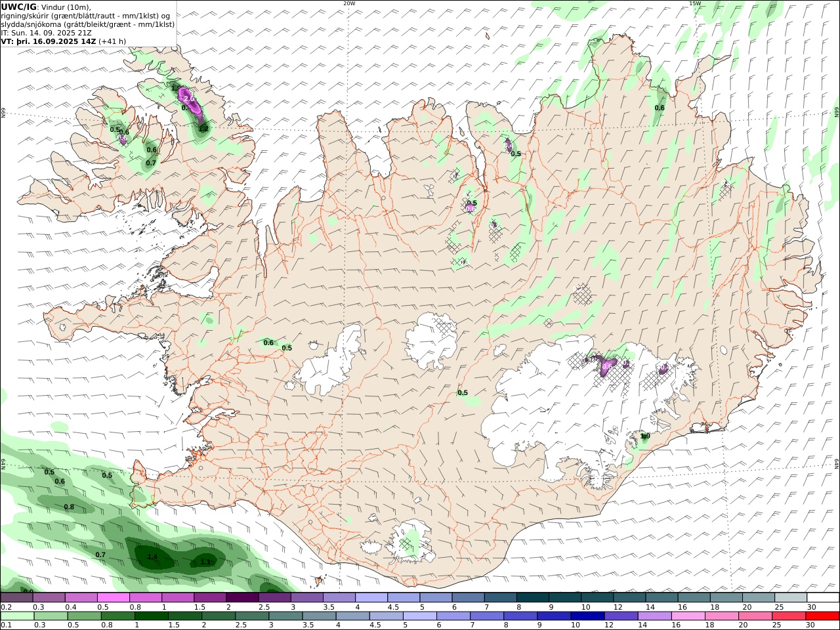Select the purple 12–14 lower legend swatch

[x=621, y=616]
